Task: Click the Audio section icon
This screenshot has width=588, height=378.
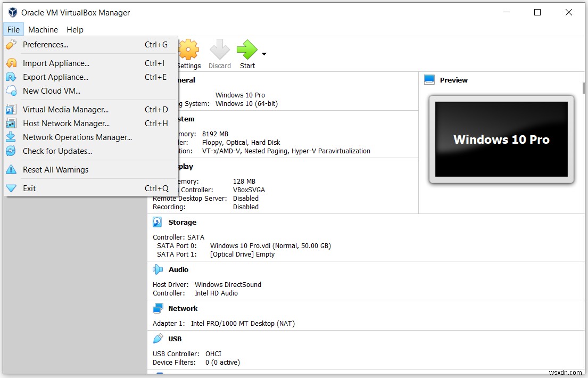Action: [157, 269]
